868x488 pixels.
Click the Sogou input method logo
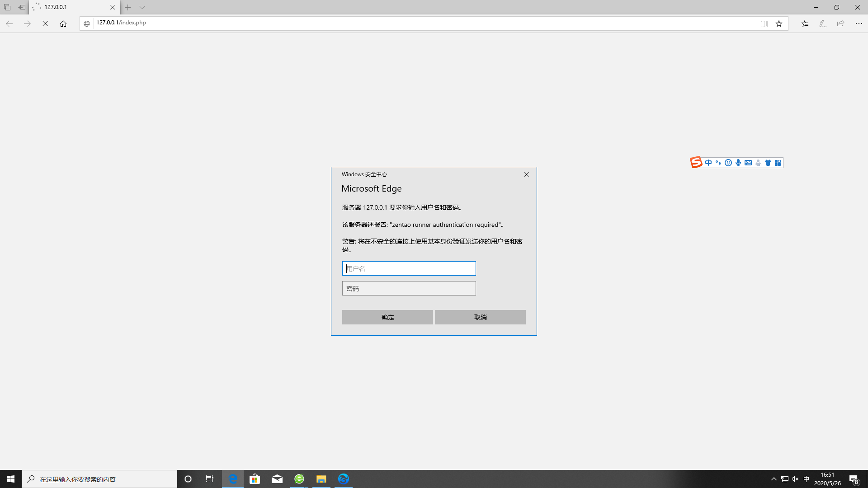coord(696,162)
